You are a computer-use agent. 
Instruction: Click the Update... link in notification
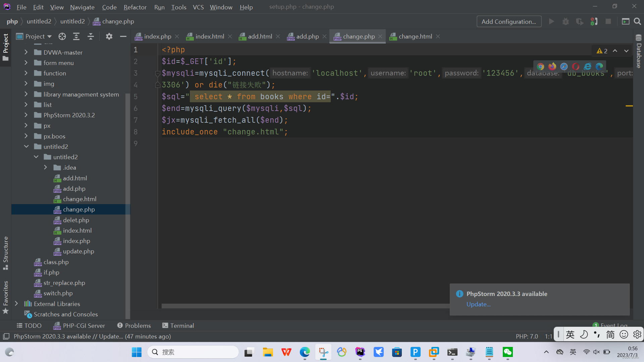coord(478,304)
